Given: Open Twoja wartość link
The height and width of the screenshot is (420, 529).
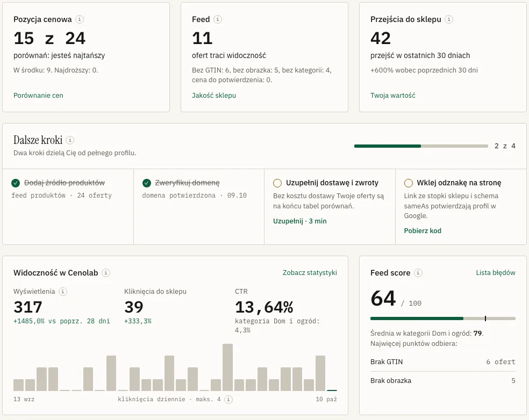Looking at the screenshot, I should click(x=392, y=96).
